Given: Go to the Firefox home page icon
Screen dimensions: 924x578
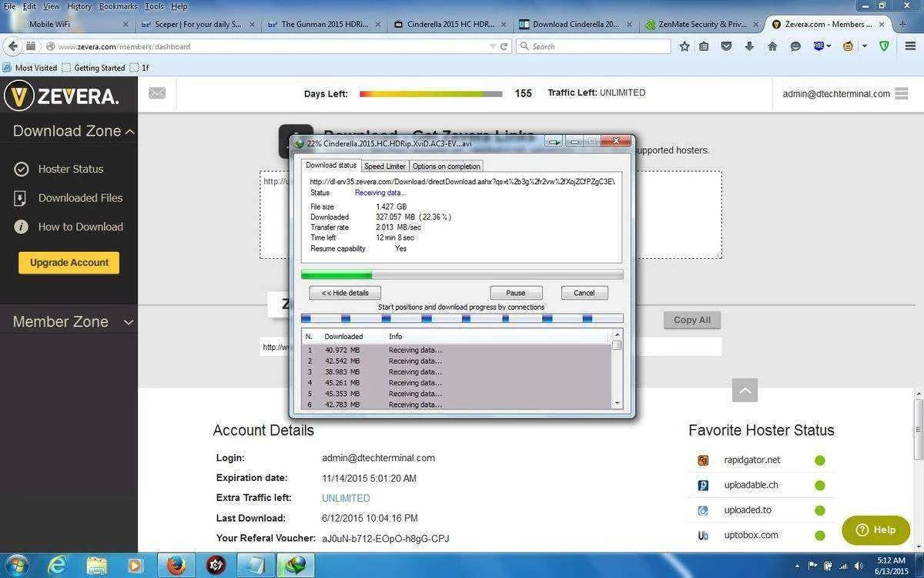Looking at the screenshot, I should pos(772,46).
